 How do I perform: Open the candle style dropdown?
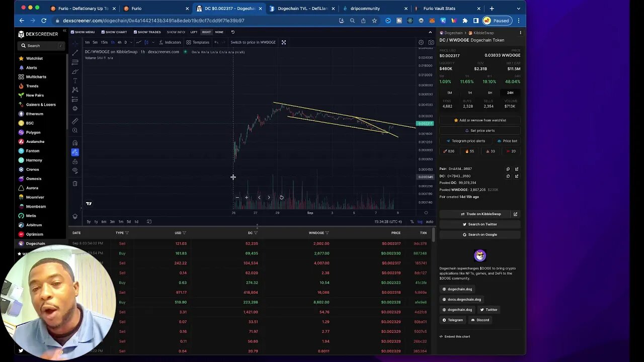[x=153, y=42]
